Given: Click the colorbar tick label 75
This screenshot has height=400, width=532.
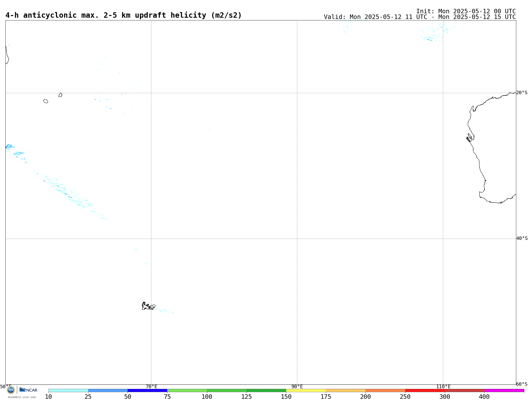Looking at the screenshot, I should (167, 397).
